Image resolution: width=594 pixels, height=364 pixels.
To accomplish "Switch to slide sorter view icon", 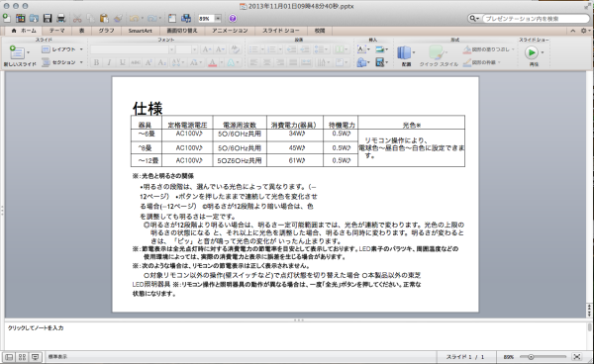I will 22,357.
